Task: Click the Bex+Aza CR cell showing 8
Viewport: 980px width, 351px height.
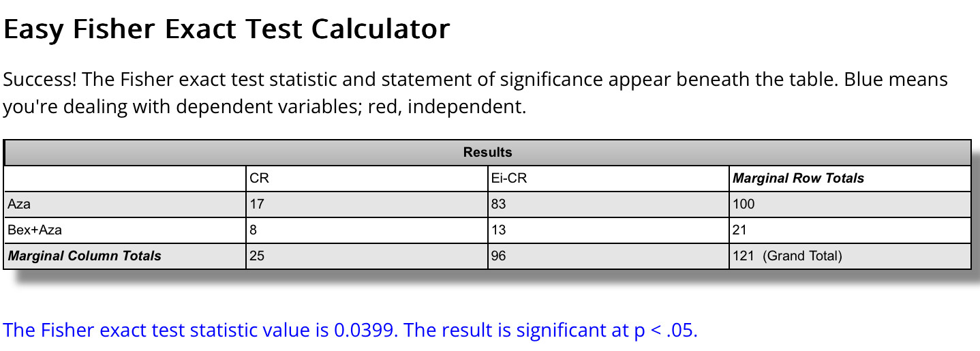Action: 254,230
